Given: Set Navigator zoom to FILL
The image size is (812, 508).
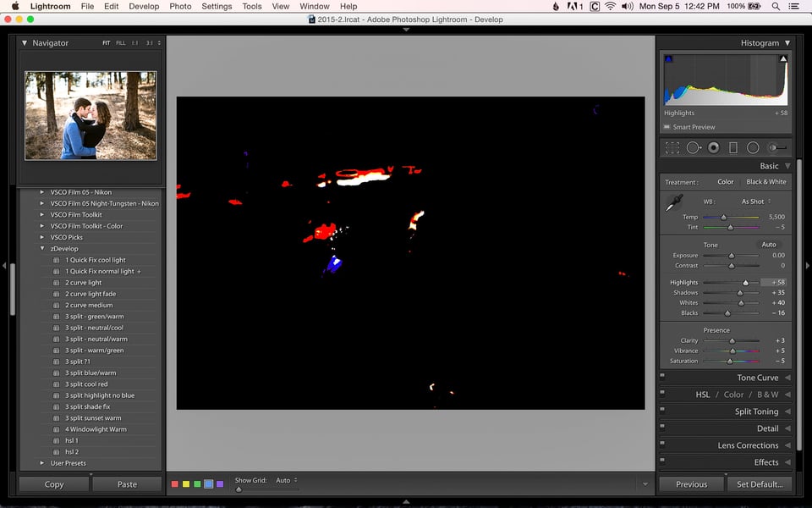Looking at the screenshot, I should [x=121, y=43].
